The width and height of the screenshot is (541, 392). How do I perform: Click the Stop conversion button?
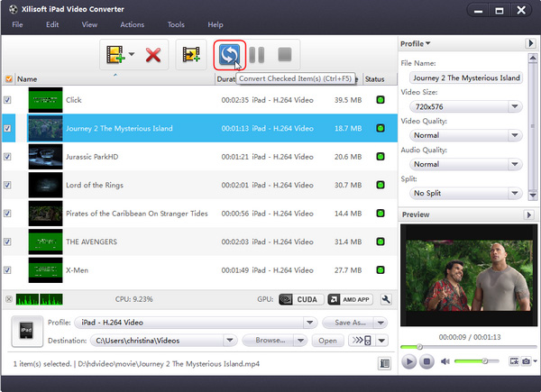[285, 54]
